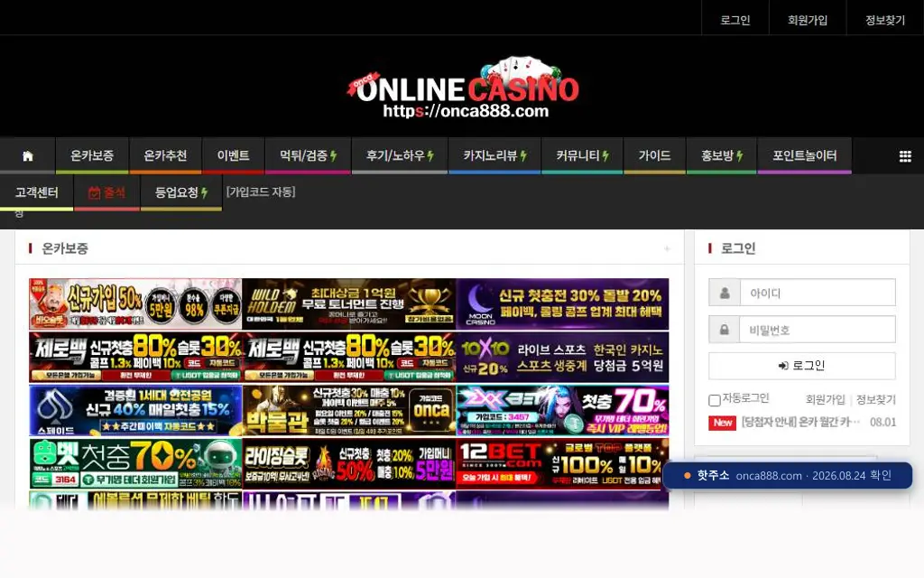Go to 고객센터
The height and width of the screenshot is (578, 924).
coord(36,192)
